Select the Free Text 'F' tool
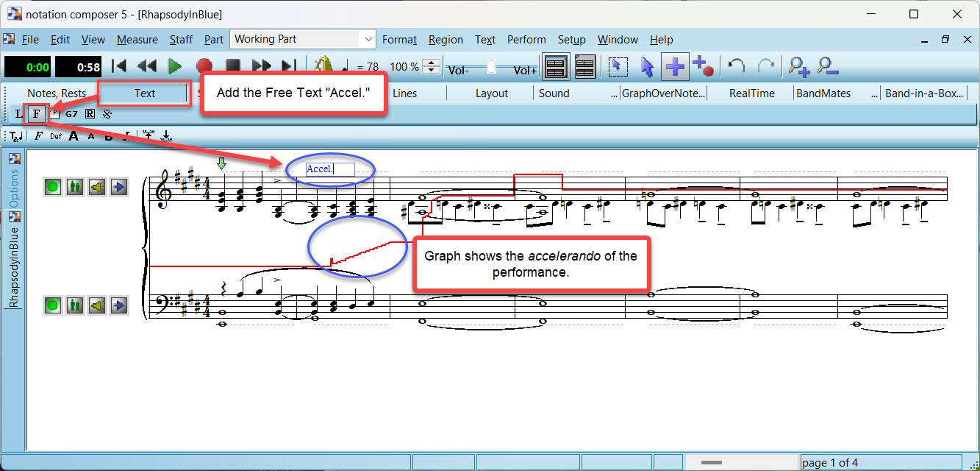This screenshot has width=980, height=471. coord(35,114)
